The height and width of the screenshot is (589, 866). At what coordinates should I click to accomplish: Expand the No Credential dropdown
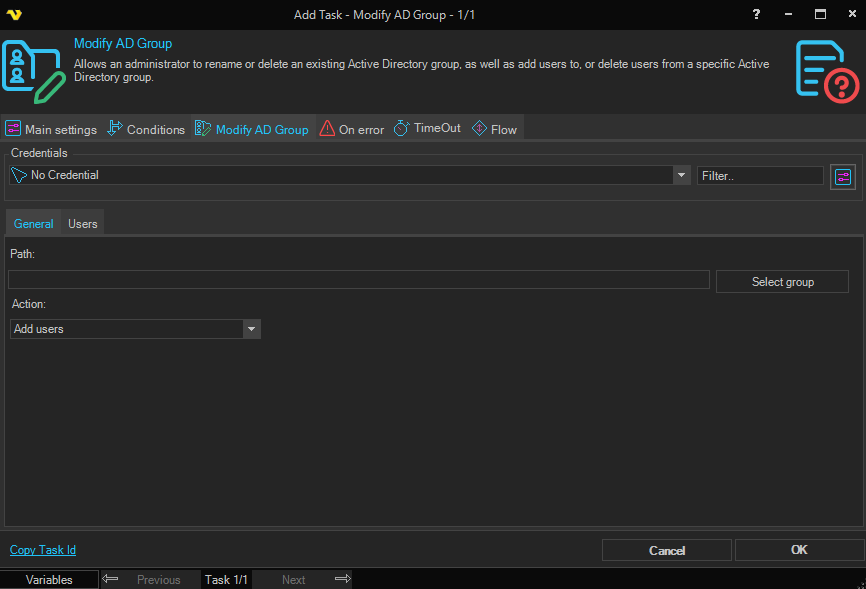pyautogui.click(x=682, y=175)
